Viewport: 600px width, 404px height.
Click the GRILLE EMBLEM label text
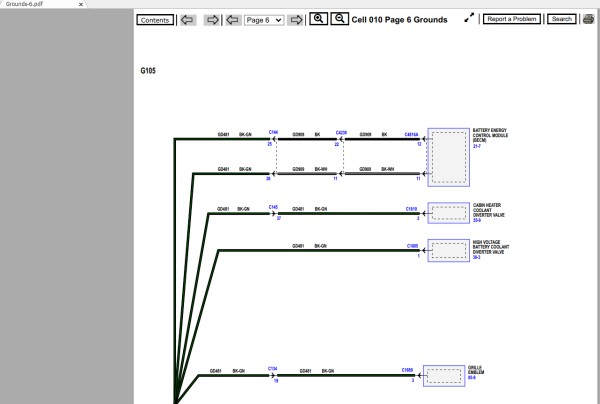click(x=476, y=370)
